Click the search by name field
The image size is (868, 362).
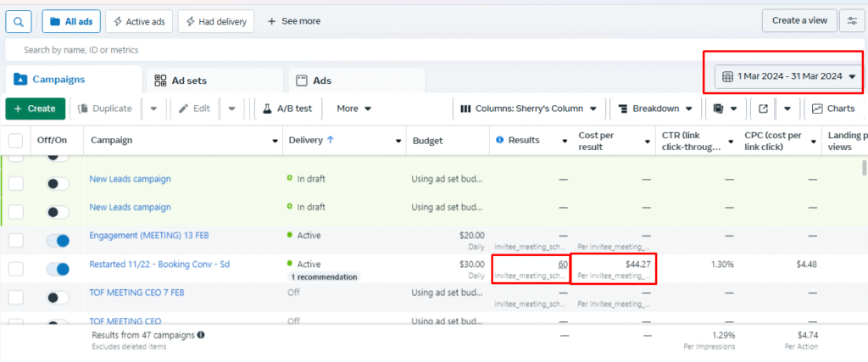pos(339,50)
